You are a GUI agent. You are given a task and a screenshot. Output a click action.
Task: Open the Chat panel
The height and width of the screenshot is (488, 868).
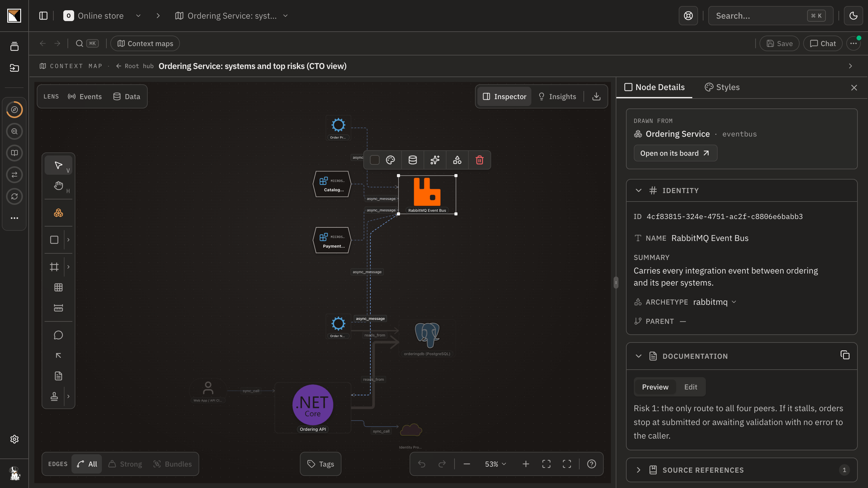(x=822, y=43)
